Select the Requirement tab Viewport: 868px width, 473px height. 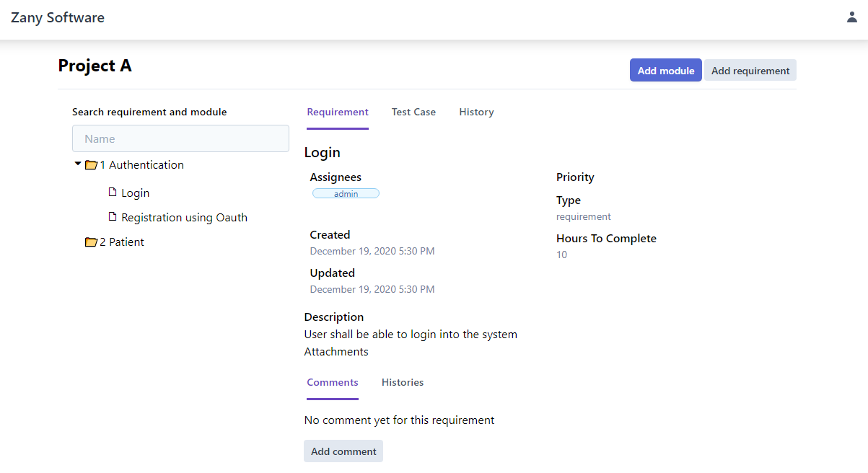click(338, 112)
